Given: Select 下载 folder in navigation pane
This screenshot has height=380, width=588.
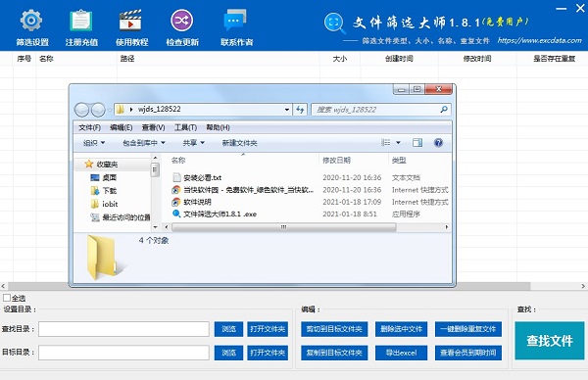Looking at the screenshot, I should pos(104,191).
